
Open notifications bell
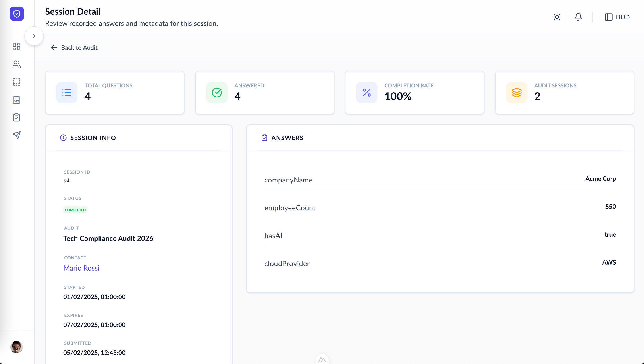578,17
